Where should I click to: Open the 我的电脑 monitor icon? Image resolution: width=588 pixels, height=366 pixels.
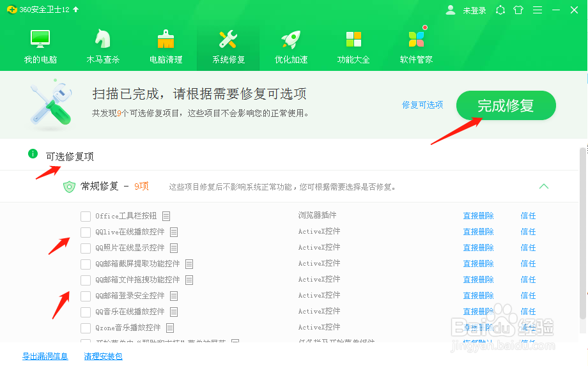pyautogui.click(x=40, y=38)
